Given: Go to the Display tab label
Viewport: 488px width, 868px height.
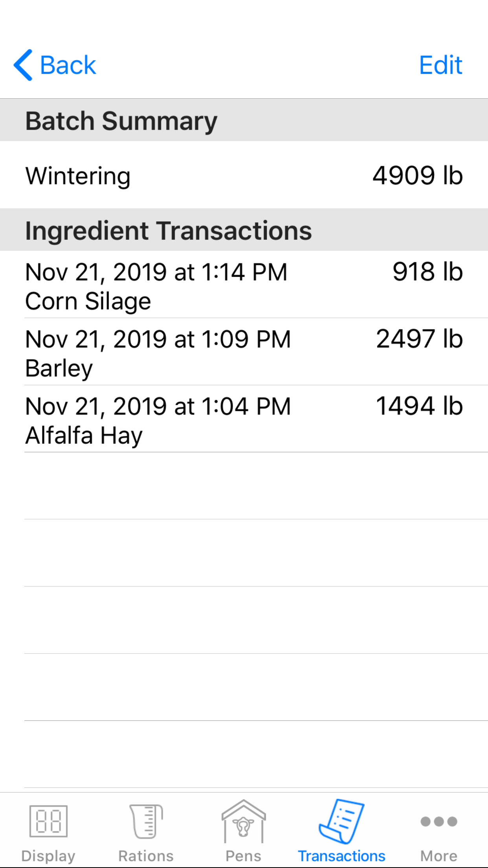Looking at the screenshot, I should 48,856.
